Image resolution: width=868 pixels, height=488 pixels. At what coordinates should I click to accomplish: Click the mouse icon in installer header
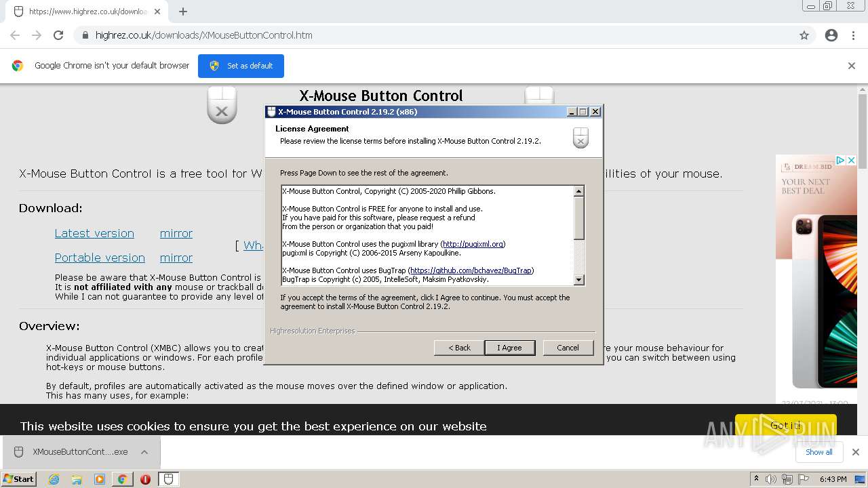(x=580, y=138)
